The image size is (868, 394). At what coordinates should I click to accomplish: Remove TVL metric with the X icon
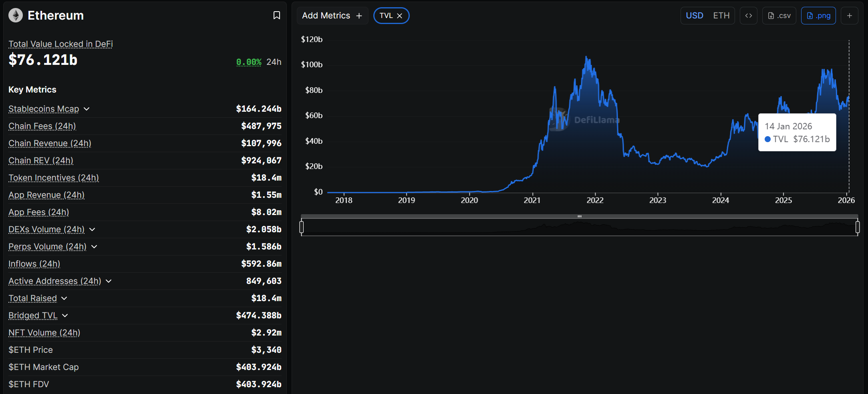coord(399,16)
